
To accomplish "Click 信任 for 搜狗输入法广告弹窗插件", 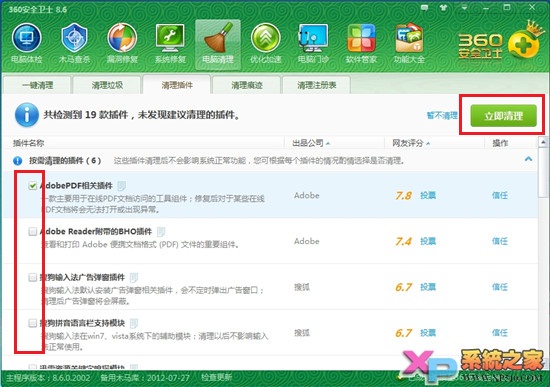I will (x=499, y=287).
